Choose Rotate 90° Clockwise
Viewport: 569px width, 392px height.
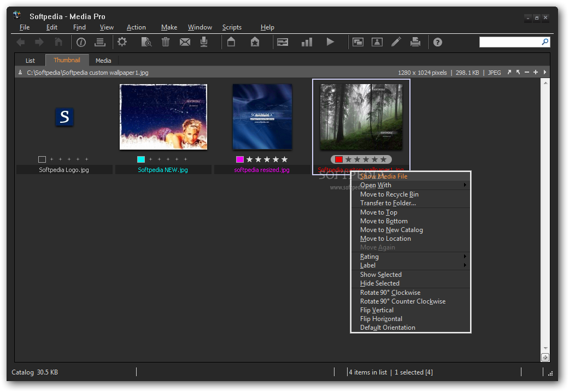(410, 293)
